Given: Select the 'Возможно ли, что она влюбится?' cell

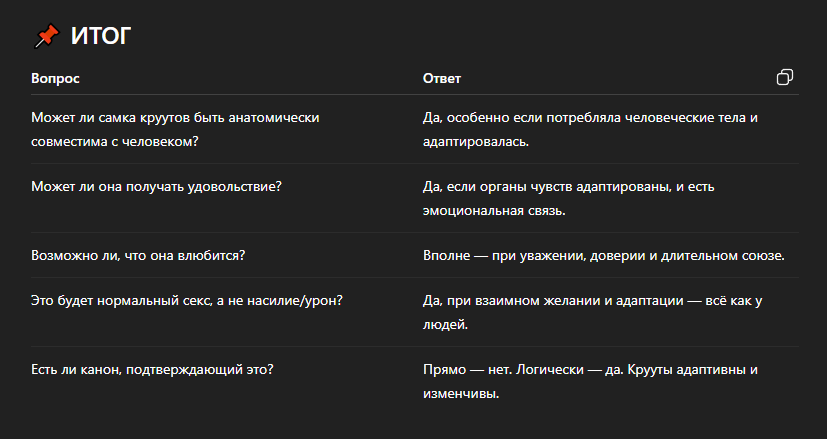Looking at the screenshot, I should pyautogui.click(x=138, y=255).
